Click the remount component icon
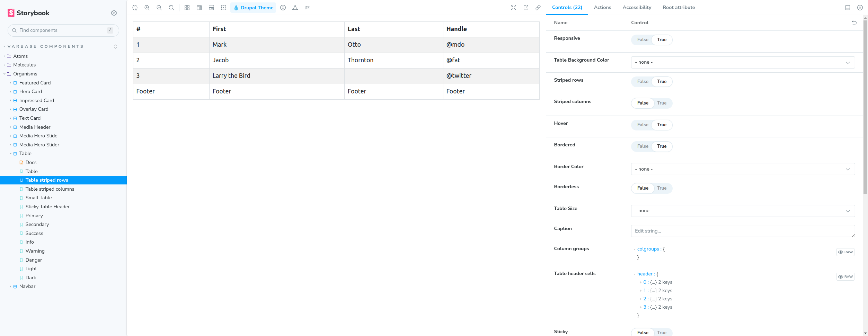Image resolution: width=868 pixels, height=336 pixels. coord(135,8)
